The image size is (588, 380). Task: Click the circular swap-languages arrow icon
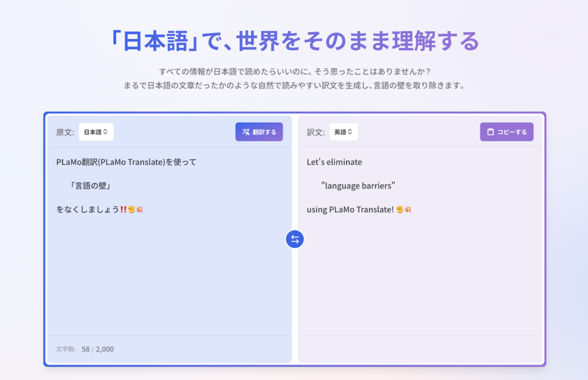[x=295, y=239]
